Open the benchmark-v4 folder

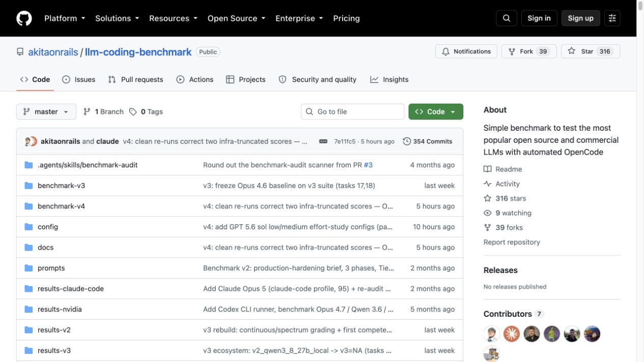tap(61, 206)
